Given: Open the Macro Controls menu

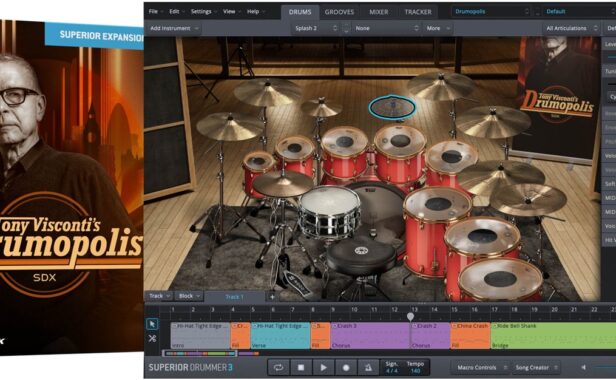Looking at the screenshot, I should (x=482, y=367).
